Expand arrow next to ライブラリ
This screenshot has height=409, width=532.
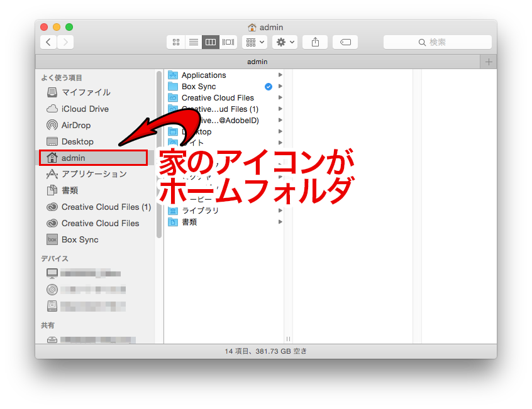point(280,210)
